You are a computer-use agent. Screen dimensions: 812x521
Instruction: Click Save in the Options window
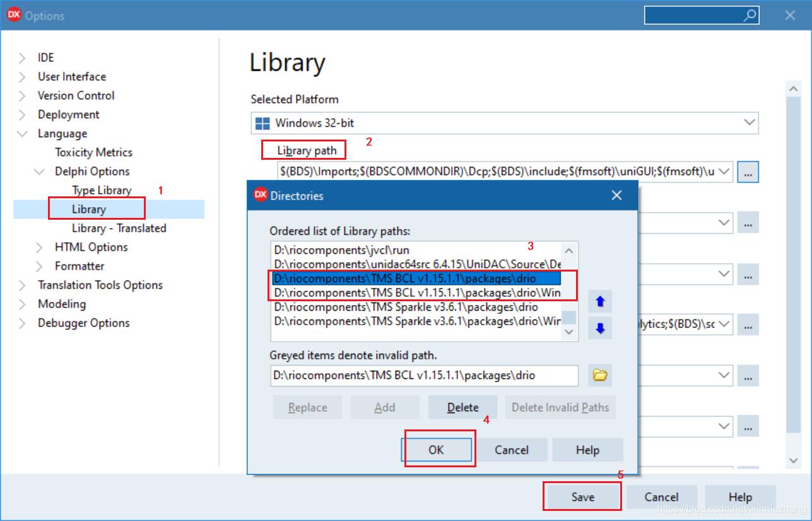[x=583, y=497]
